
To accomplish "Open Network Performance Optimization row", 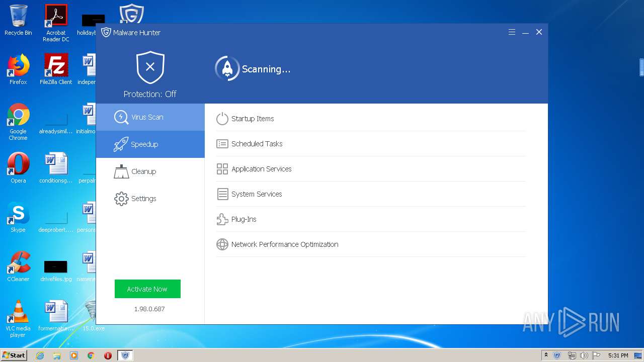I will [371, 244].
